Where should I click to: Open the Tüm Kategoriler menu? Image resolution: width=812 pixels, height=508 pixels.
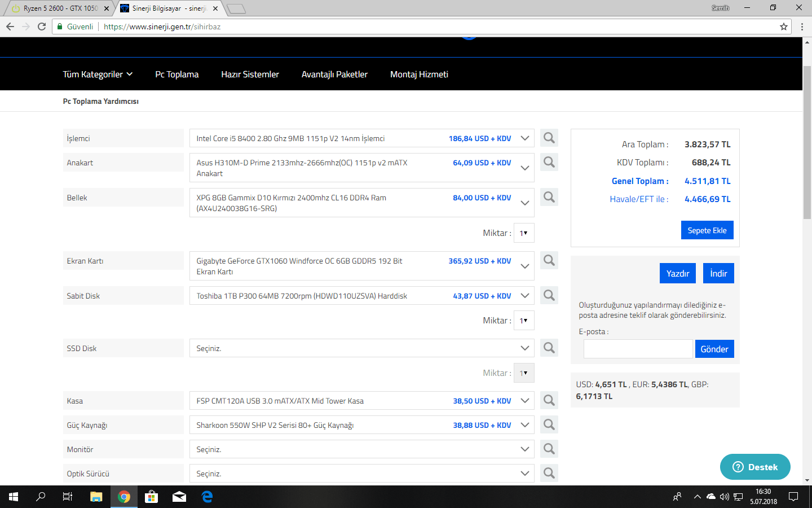98,74
